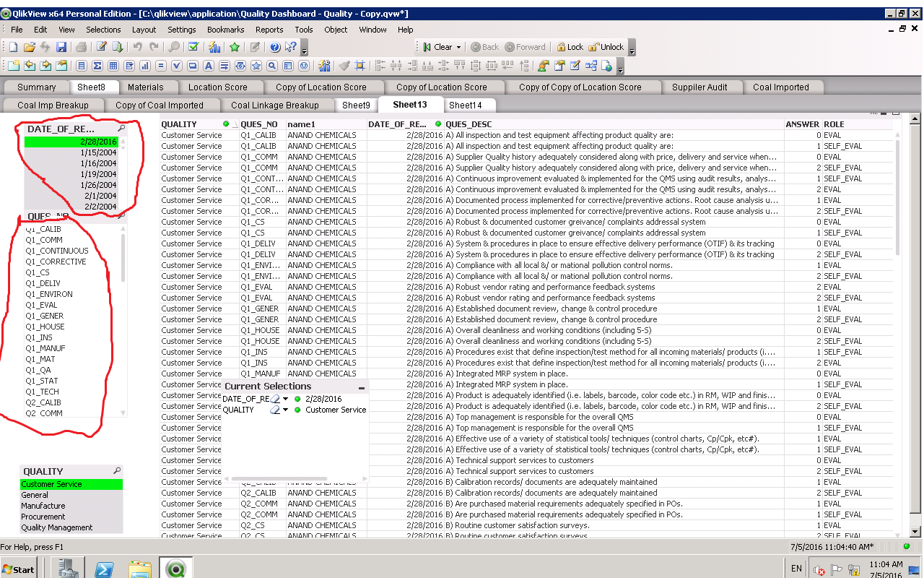
Task: Open the Bookmarks menu
Action: (x=226, y=30)
